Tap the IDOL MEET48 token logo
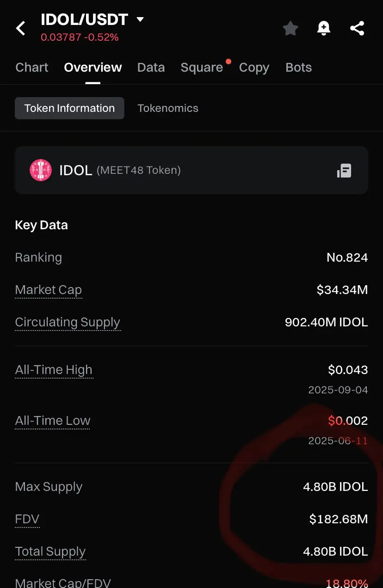 pos(41,170)
